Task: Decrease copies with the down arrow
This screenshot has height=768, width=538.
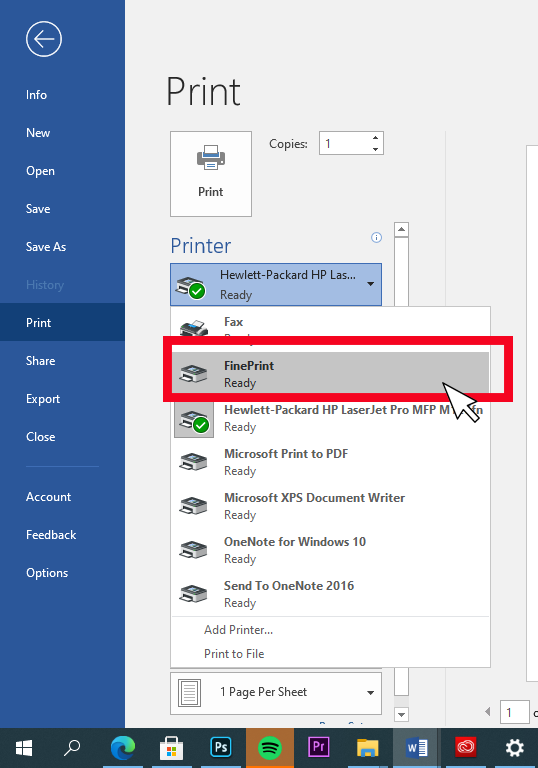Action: point(375,149)
